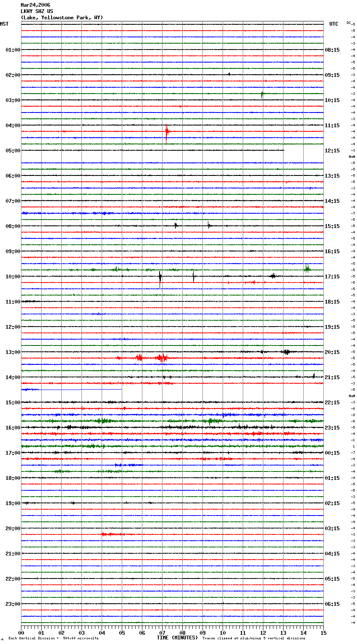Click the large red spike after 04:00
357x644 pixels.
point(167,132)
